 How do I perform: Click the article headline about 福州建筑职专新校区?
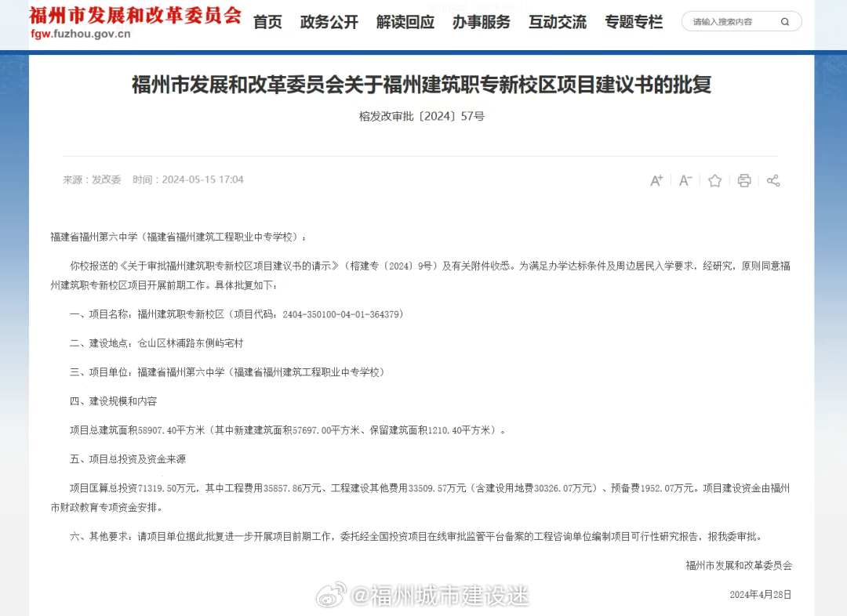421,85
